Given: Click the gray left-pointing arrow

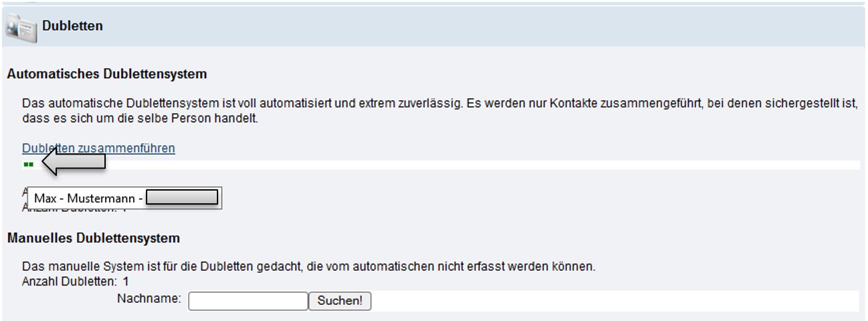Looking at the screenshot, I should click(x=74, y=163).
